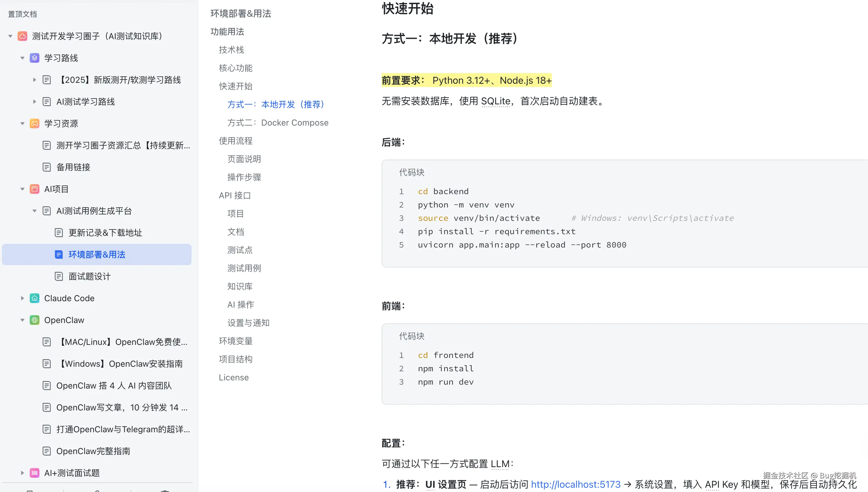The width and height of the screenshot is (868, 492).
Task: Click the layers icon beside 学习路线
Action: (34, 58)
